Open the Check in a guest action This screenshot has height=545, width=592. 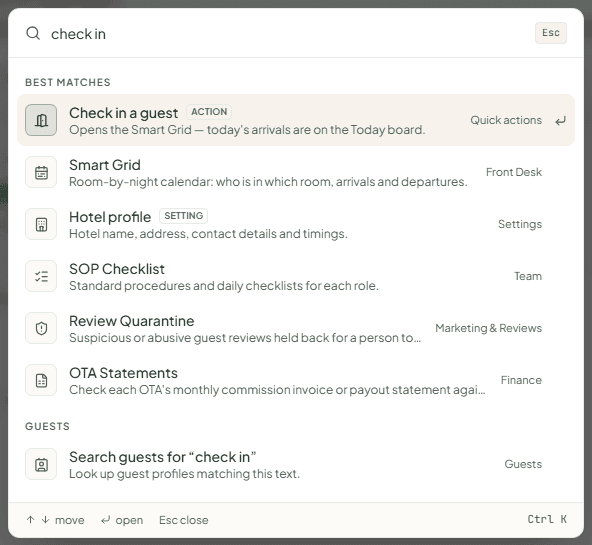click(296, 120)
